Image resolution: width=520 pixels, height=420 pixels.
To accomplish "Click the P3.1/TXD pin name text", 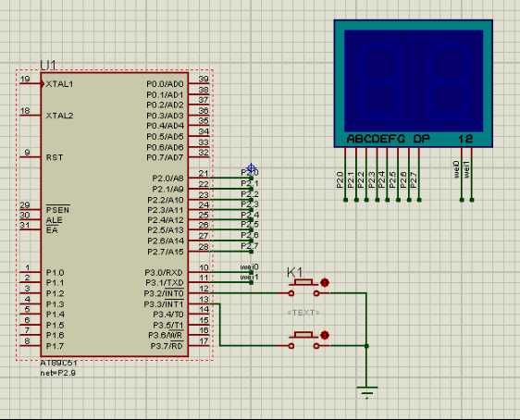I will (165, 283).
